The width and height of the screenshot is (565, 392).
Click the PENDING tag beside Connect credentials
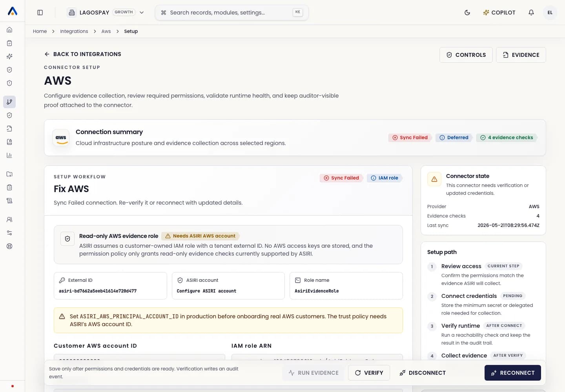pyautogui.click(x=513, y=296)
